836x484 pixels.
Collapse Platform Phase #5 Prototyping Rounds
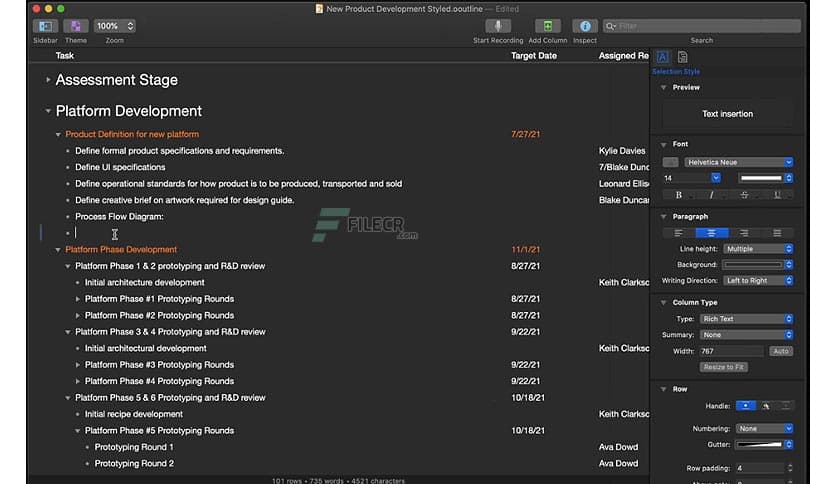tap(77, 431)
